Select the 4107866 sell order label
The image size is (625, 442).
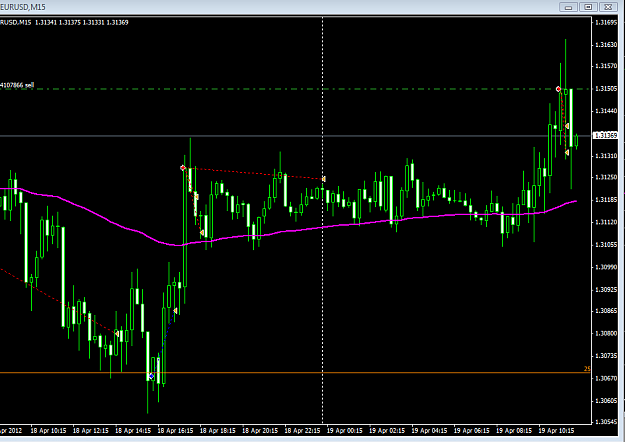tap(17, 85)
